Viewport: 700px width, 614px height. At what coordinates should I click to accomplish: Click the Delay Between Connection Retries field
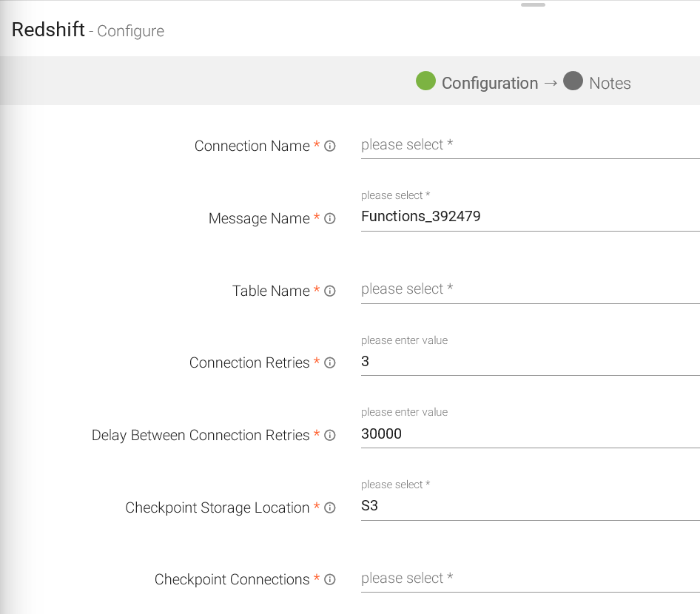pos(529,434)
